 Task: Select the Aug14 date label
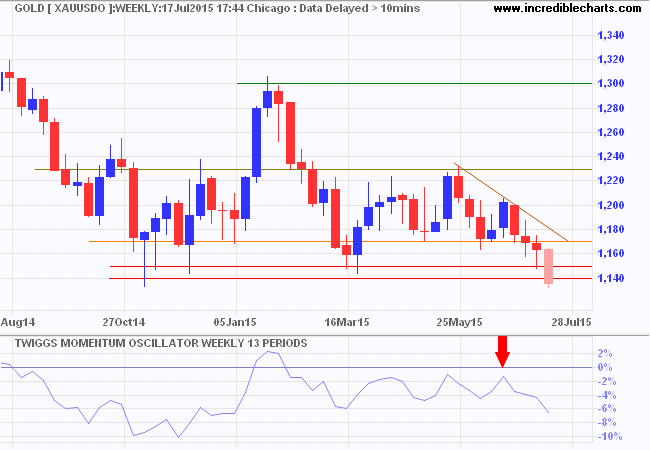tap(18, 322)
